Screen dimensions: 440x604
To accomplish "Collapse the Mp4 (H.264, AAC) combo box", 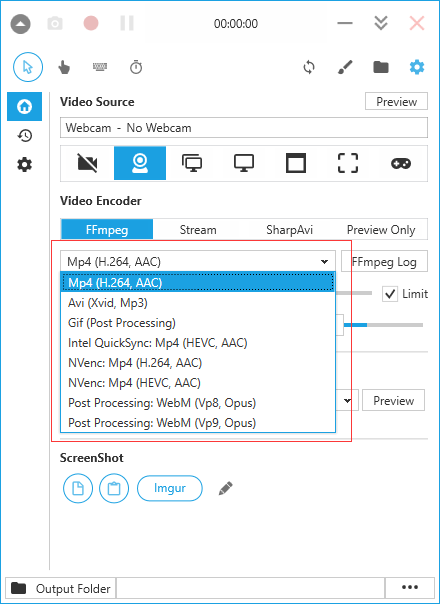I will [198, 262].
